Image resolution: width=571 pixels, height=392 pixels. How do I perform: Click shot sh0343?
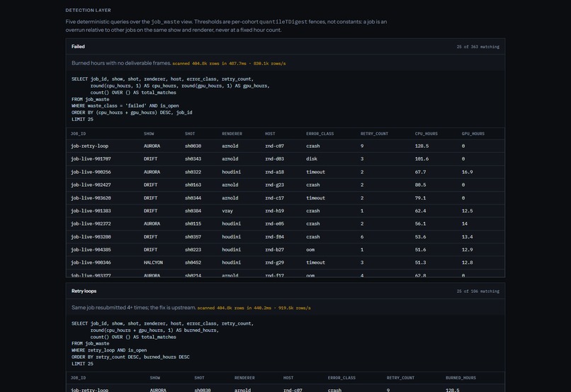pos(193,159)
